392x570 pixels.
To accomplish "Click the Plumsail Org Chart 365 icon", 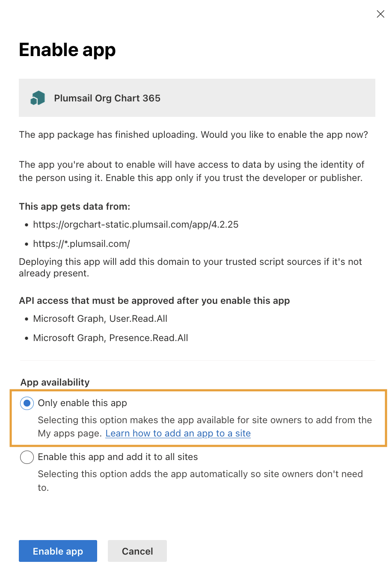I will click(38, 98).
